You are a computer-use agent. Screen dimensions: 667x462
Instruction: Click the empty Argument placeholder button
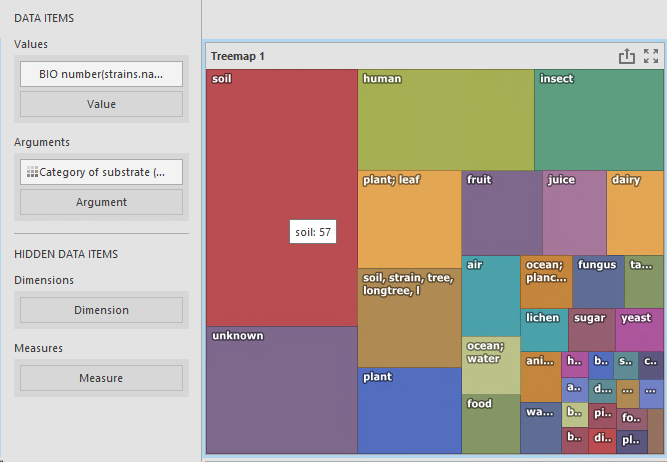(101, 202)
